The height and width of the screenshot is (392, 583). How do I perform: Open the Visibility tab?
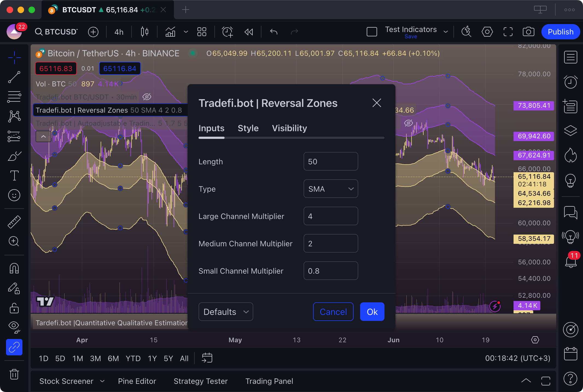click(289, 128)
